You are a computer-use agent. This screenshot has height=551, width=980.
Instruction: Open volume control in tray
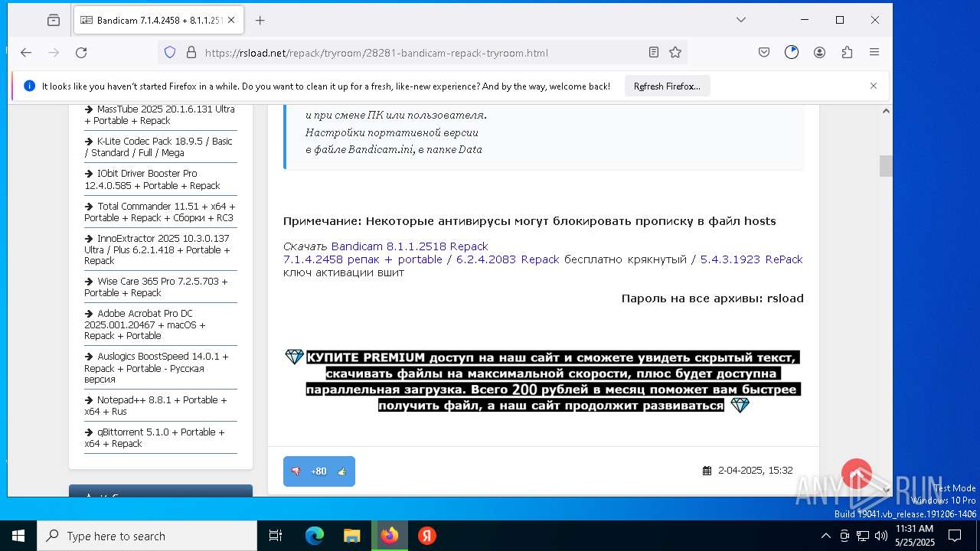tap(881, 536)
